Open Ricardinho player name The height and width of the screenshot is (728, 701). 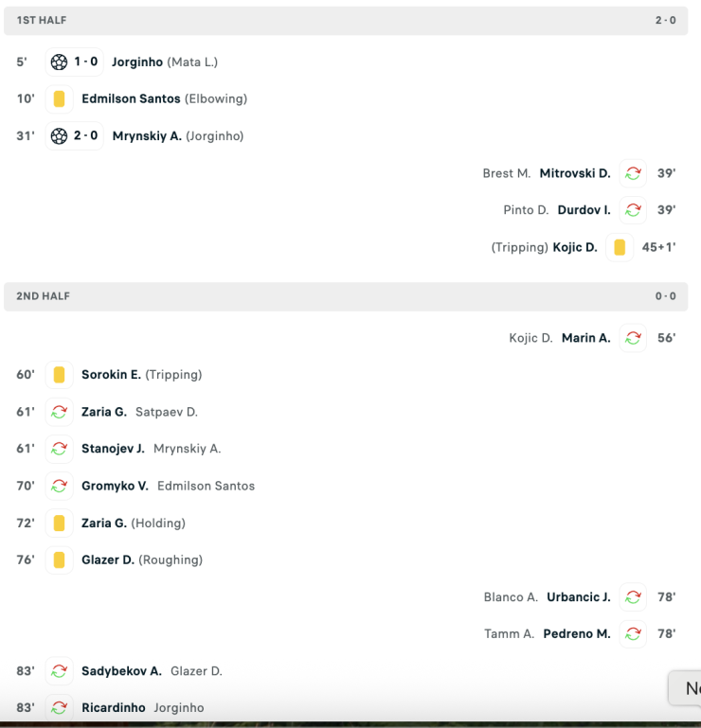pos(114,707)
